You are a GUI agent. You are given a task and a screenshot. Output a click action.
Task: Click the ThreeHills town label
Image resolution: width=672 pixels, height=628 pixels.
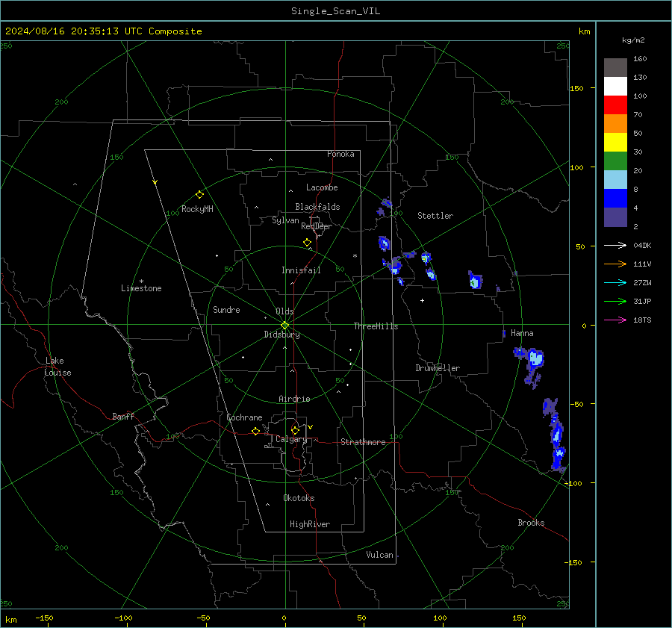click(x=376, y=326)
